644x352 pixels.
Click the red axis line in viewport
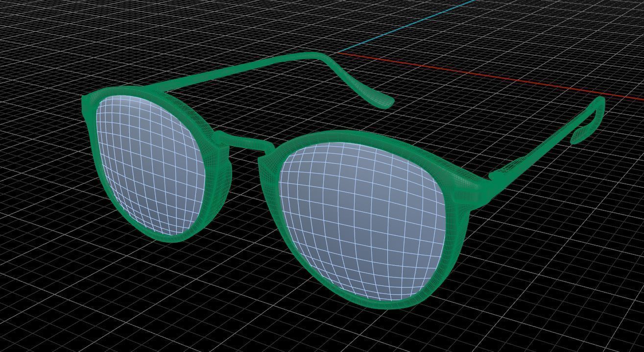[490, 76]
